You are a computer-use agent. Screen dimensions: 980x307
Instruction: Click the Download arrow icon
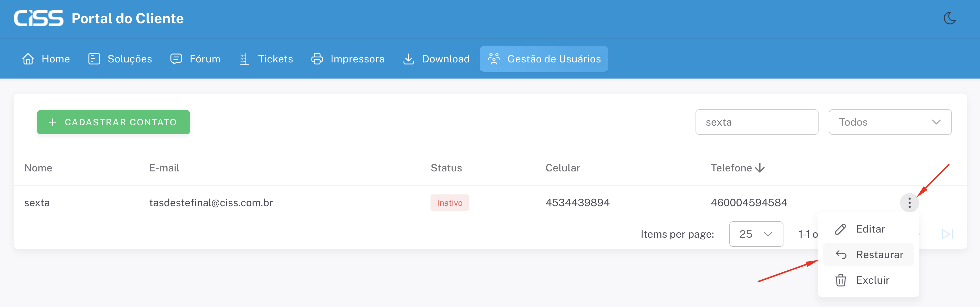click(408, 59)
